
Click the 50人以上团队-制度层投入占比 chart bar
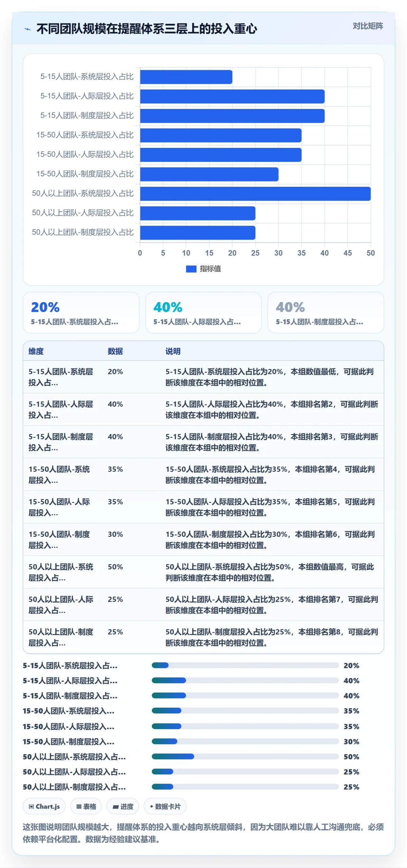(198, 233)
